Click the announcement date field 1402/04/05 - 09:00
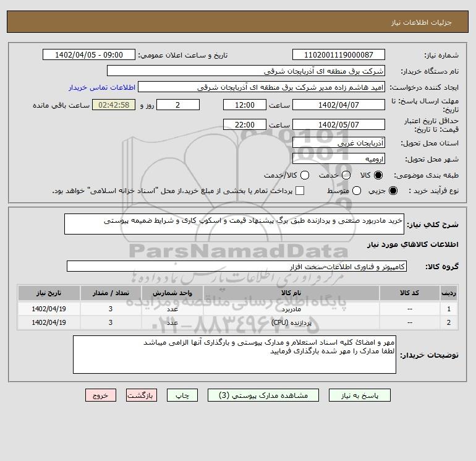The height and width of the screenshot is (461, 476). coord(89,54)
